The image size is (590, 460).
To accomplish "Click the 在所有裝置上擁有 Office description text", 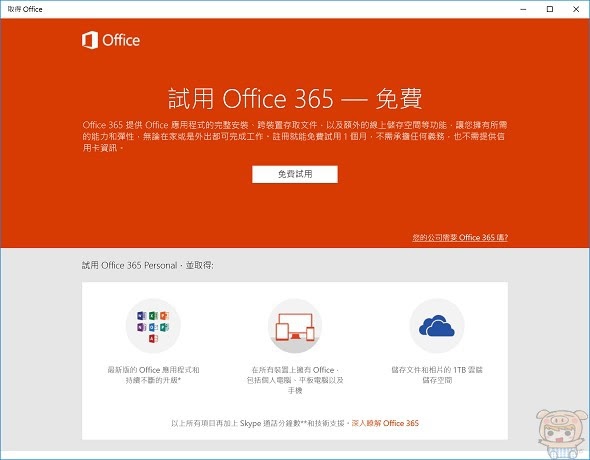I will [295, 380].
